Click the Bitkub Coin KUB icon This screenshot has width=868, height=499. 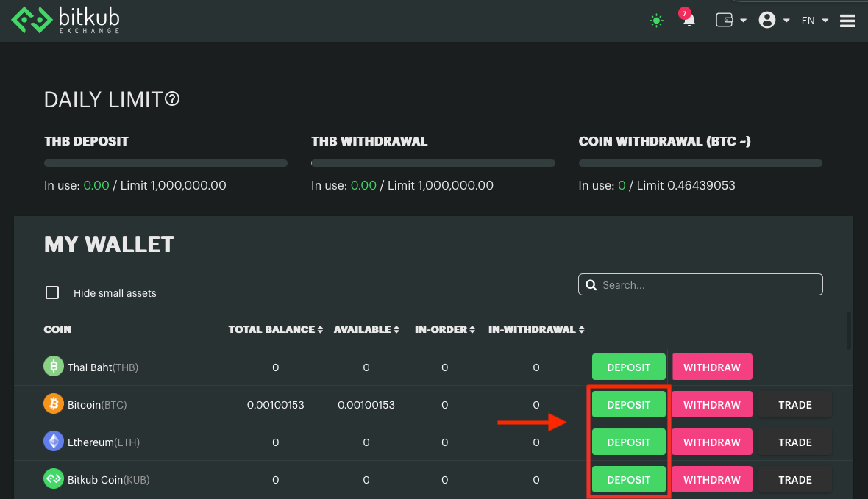(x=54, y=478)
